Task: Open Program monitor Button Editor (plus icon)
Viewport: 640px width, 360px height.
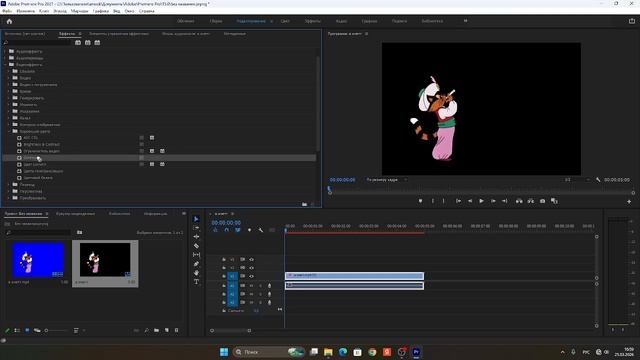Action: pos(629,201)
